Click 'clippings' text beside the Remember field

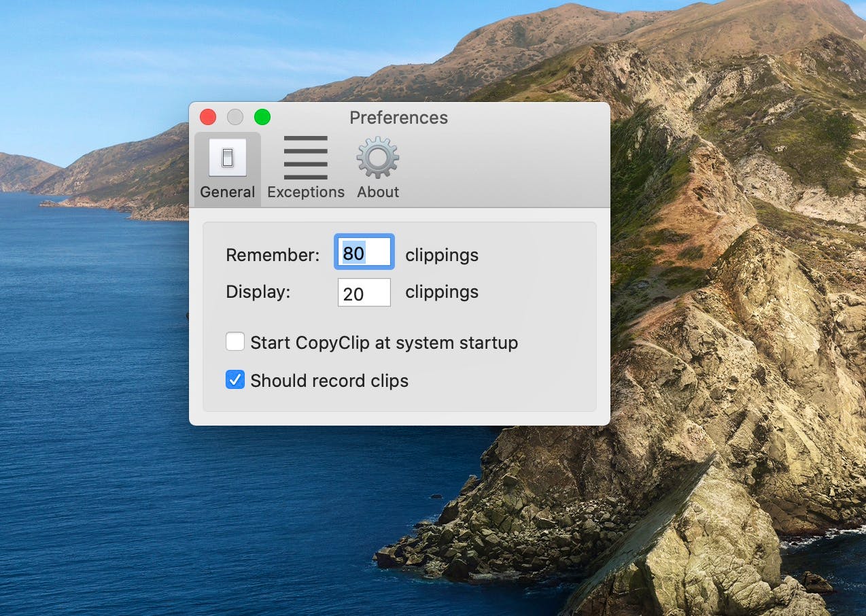(442, 255)
